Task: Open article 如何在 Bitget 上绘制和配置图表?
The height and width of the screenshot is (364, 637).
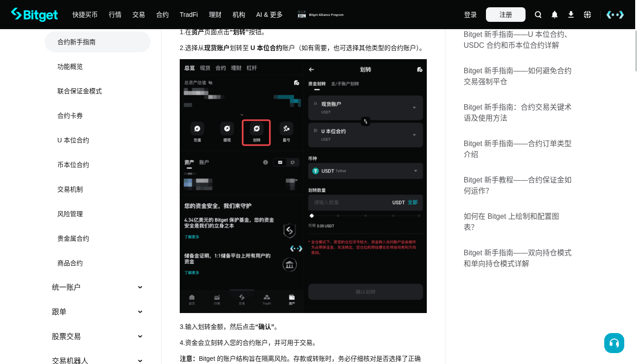Action: click(511, 222)
